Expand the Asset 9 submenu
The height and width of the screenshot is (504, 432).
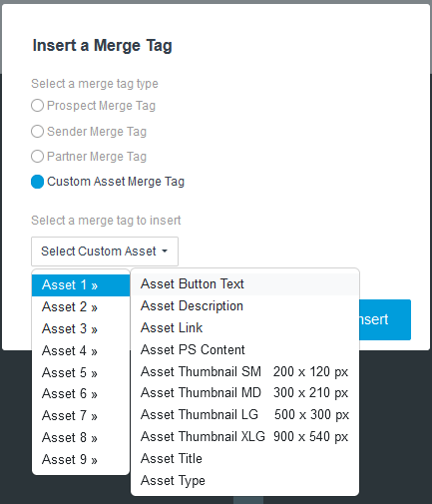tap(81, 460)
